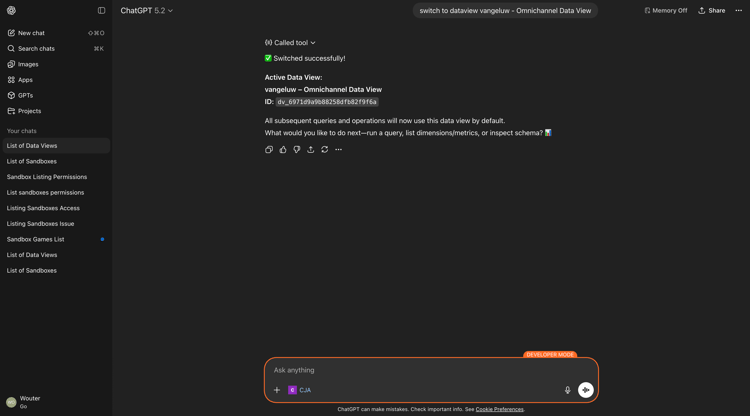Click the user message bubble at top
The height and width of the screenshot is (416, 750).
pos(505,11)
